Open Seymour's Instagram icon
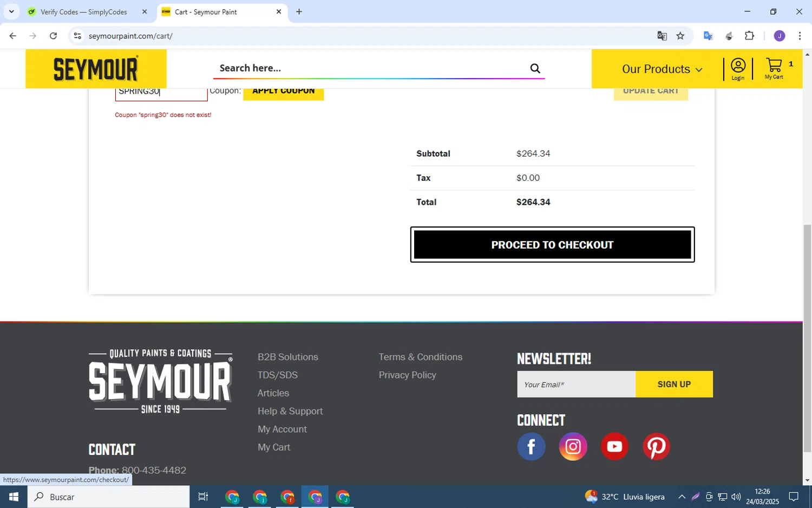 (x=573, y=447)
